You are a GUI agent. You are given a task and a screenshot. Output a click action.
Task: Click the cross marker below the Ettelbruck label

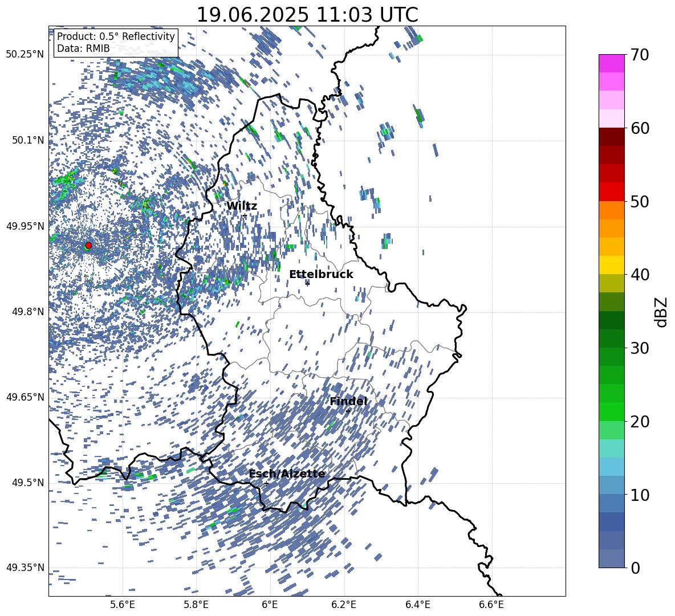click(307, 283)
